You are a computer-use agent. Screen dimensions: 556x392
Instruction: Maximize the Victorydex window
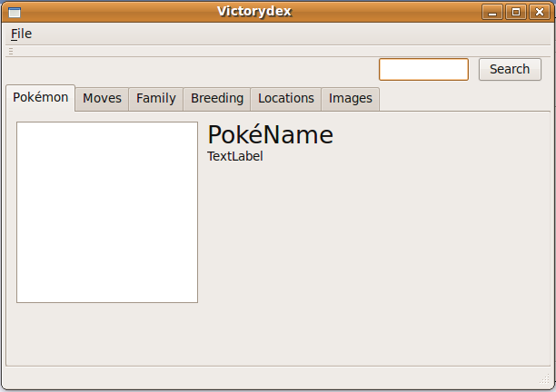pos(516,12)
